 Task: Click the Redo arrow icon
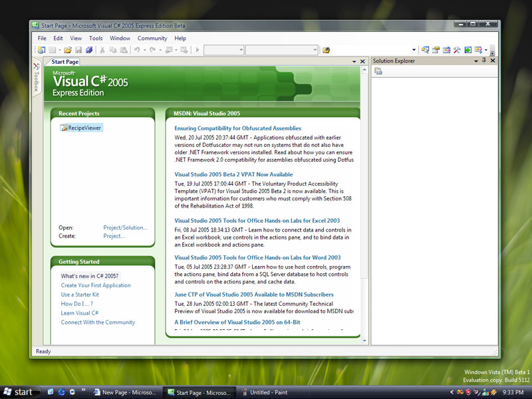tap(153, 51)
